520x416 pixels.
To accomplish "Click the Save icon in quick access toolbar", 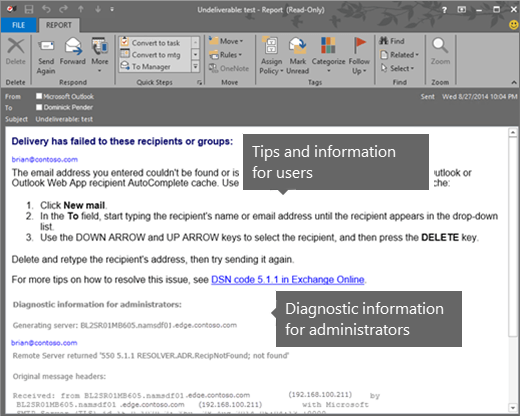I will tap(29, 9).
